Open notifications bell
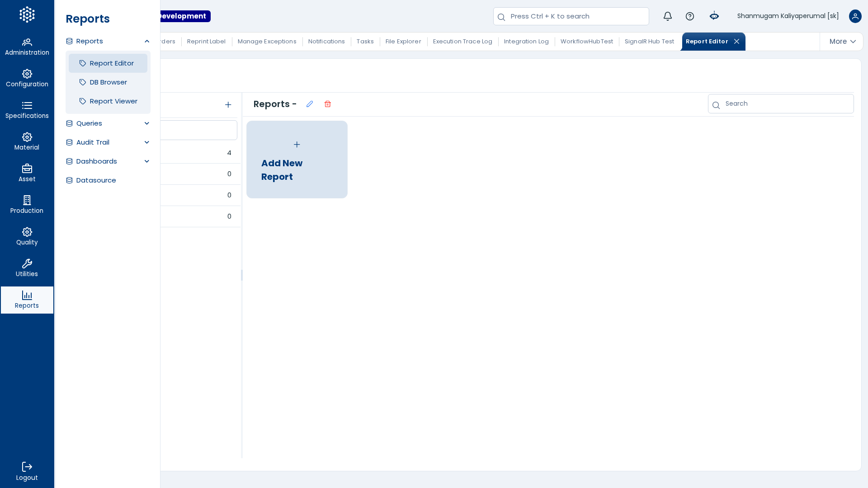The height and width of the screenshot is (488, 868). point(668,16)
